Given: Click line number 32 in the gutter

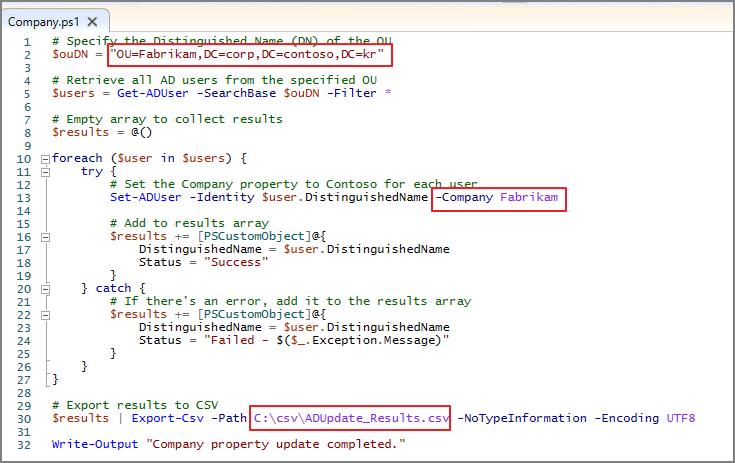Looking at the screenshot, I should [x=24, y=445].
